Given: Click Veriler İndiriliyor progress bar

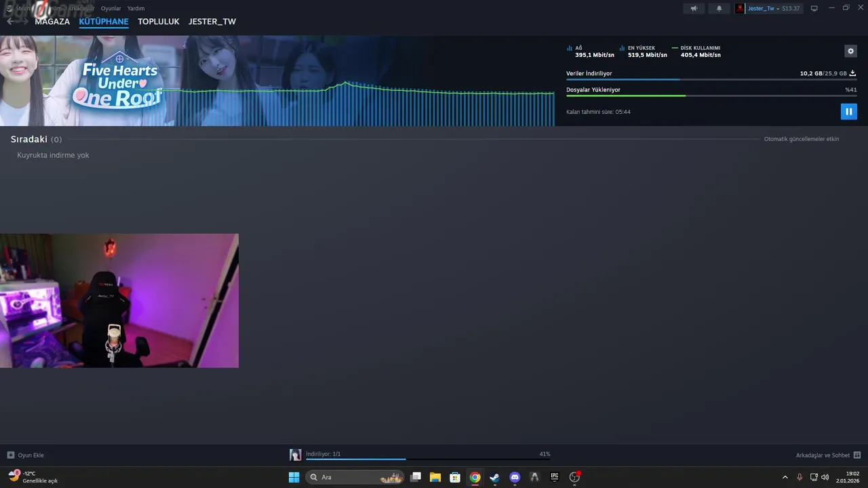Looking at the screenshot, I should tap(711, 80).
